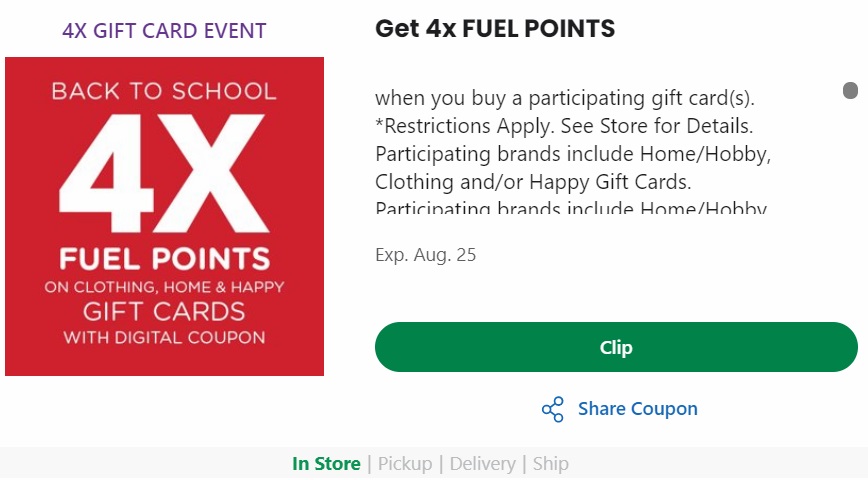868x480 pixels.
Task: Choose the Delivery option
Action: [482, 464]
